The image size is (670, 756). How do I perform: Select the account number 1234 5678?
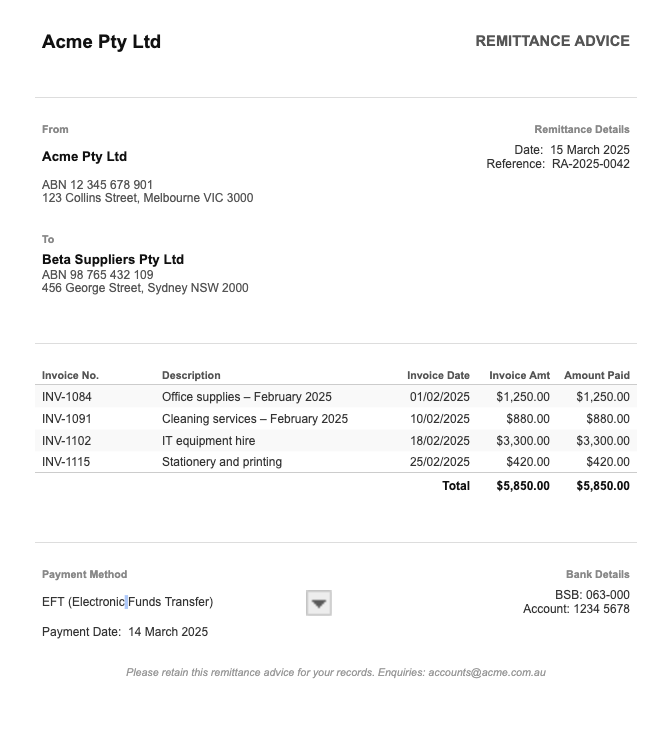click(x=602, y=609)
